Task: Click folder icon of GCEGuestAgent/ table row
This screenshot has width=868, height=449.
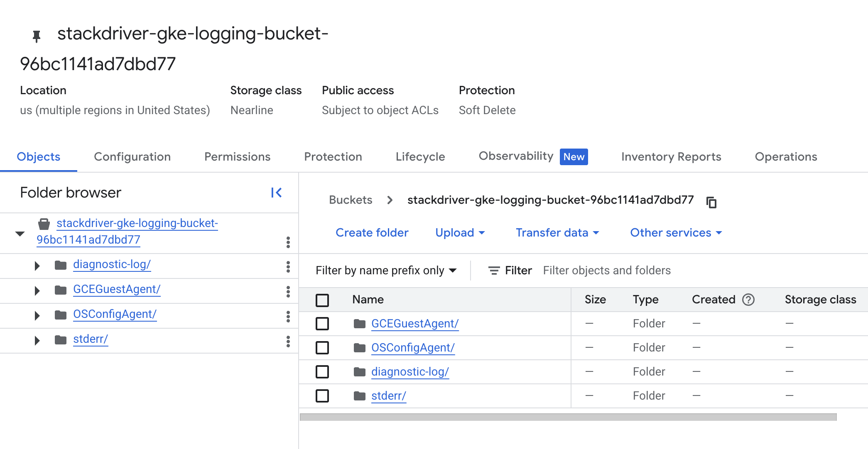Action: [360, 324]
